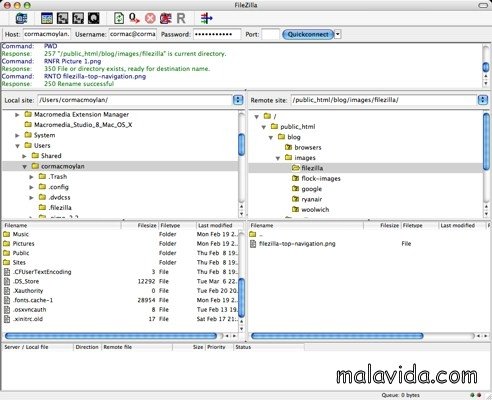Expand the .config folder node
The width and height of the screenshot is (492, 400).
click(31, 187)
